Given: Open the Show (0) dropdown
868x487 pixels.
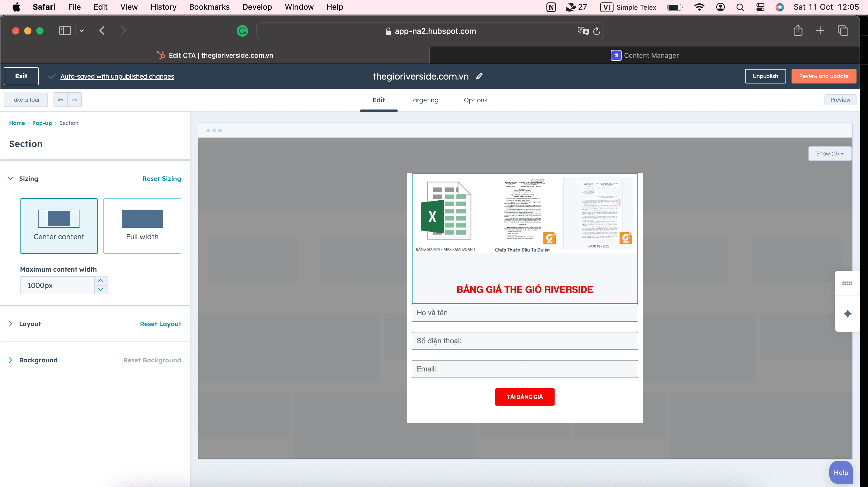Looking at the screenshot, I should [830, 153].
